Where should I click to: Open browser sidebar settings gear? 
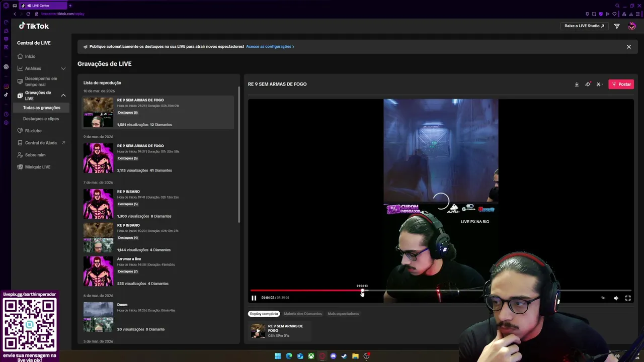click(6, 122)
